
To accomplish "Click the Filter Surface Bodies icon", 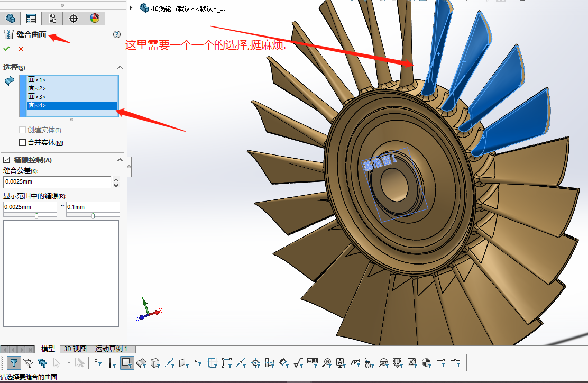I will pyautogui.click(x=141, y=363).
